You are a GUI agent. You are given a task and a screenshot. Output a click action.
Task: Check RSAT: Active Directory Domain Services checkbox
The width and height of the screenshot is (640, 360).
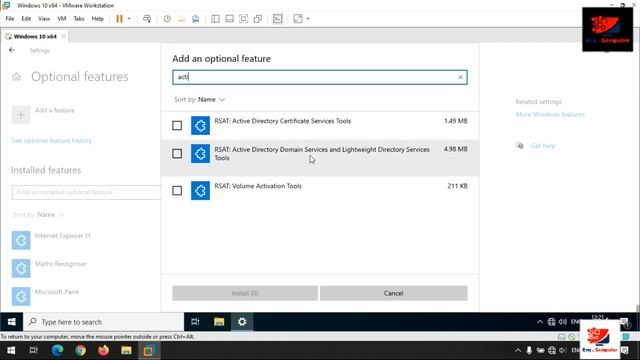(177, 153)
